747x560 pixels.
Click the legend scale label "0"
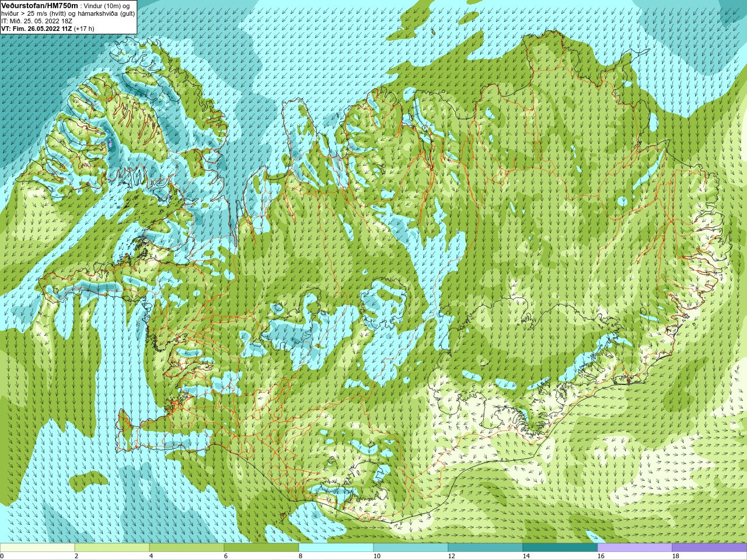pyautogui.click(x=2, y=556)
